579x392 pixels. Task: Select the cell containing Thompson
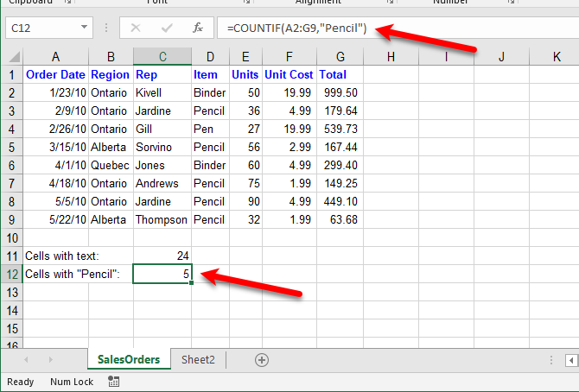[x=162, y=219]
